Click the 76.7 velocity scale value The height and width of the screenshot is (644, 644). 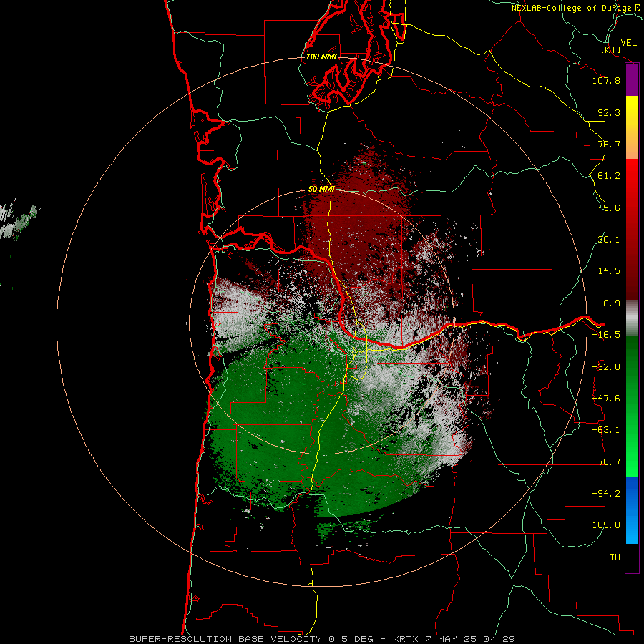(609, 144)
